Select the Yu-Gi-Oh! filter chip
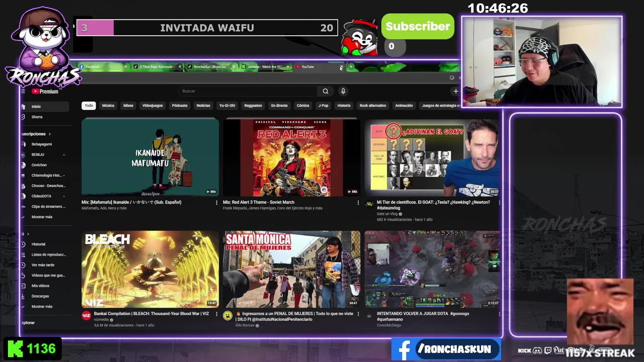The image size is (644, 362). point(227,106)
